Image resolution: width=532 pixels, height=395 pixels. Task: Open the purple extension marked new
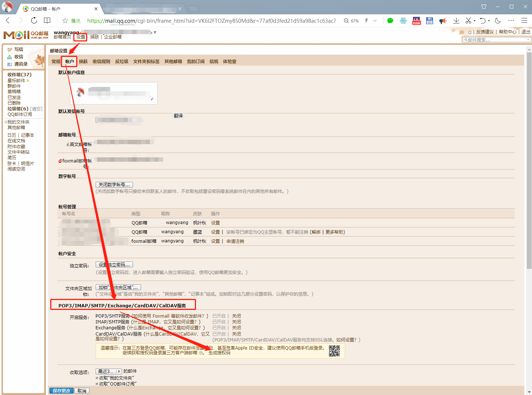[417, 21]
